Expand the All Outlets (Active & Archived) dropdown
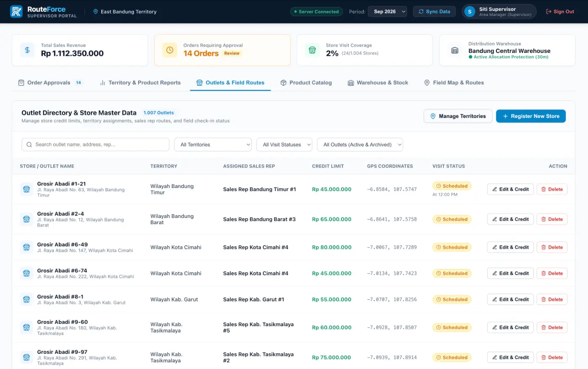 point(360,144)
